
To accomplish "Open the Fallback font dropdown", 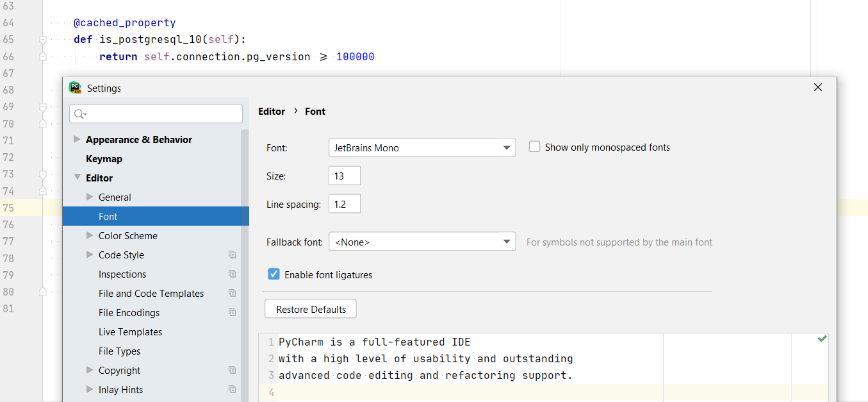I will 422,242.
